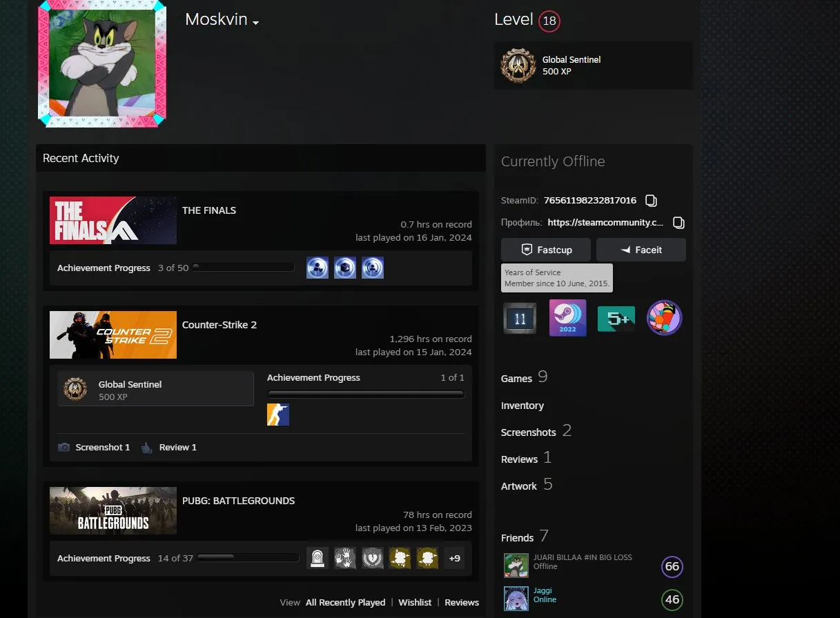Viewport: 840px width, 618px height.
Task: Open the Screenshots 2 sidebar link
Action: [x=536, y=431]
